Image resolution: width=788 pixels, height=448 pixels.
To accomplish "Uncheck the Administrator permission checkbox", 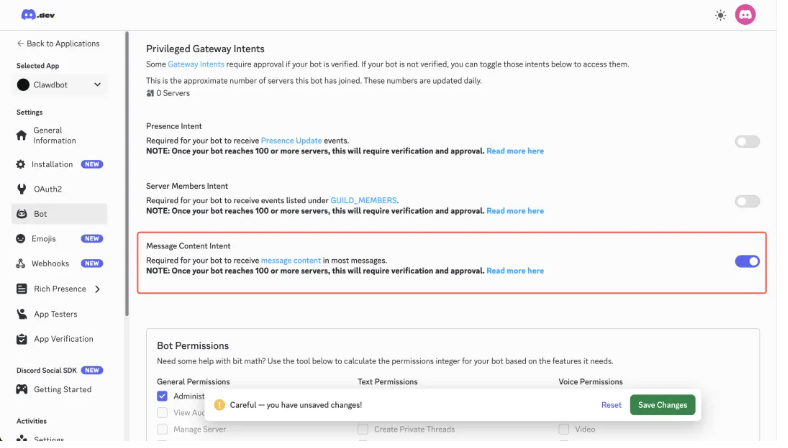I will click(x=162, y=396).
